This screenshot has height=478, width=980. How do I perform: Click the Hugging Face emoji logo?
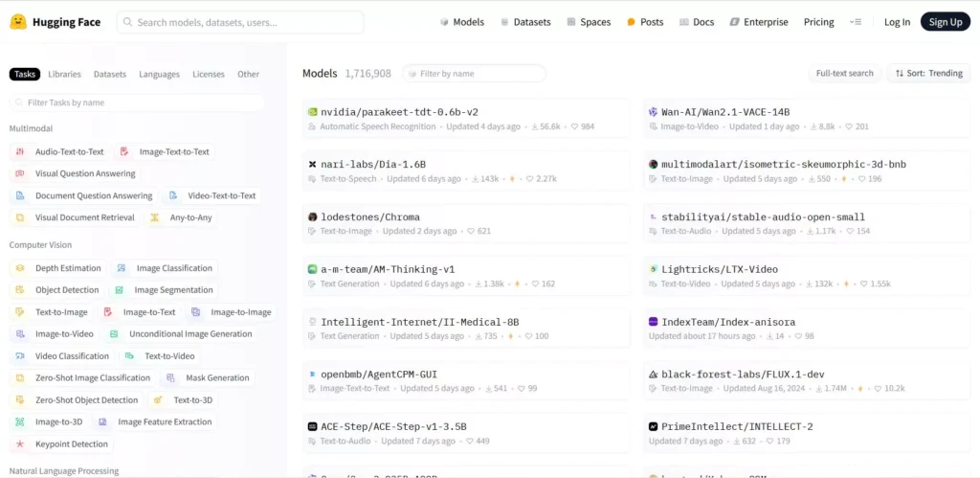tap(18, 22)
